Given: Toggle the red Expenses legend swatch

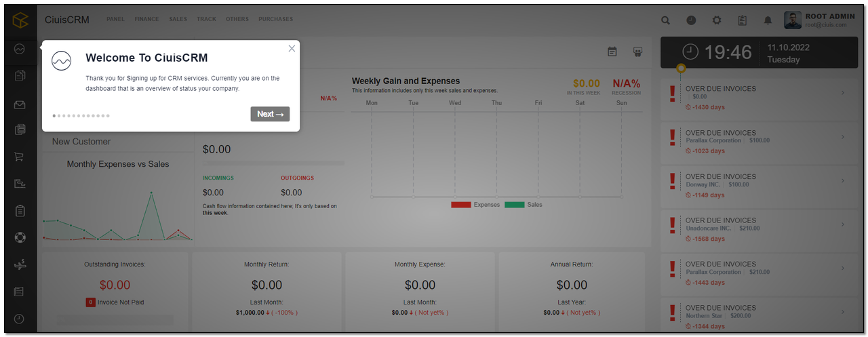Looking at the screenshot, I should (461, 205).
